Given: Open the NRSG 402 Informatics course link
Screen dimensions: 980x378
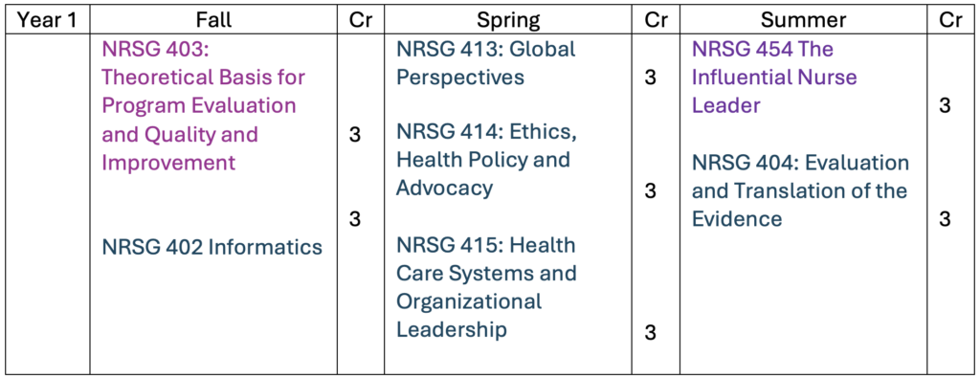Looking at the screenshot, I should (212, 248).
